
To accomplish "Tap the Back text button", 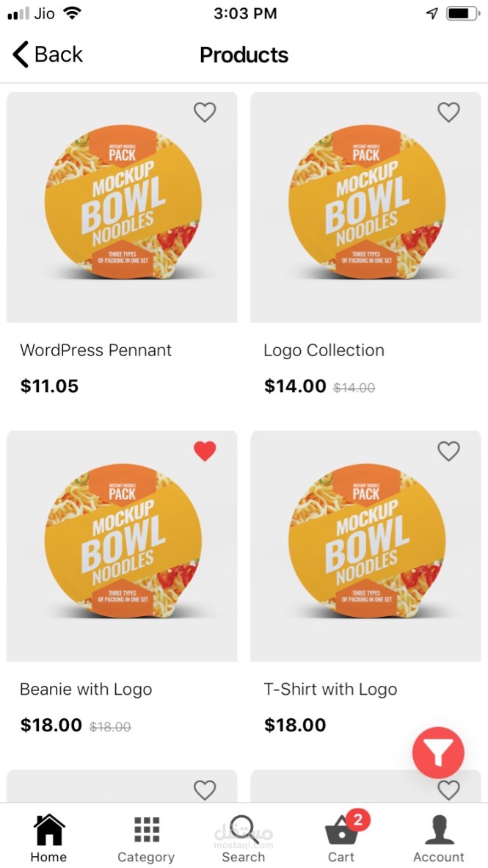I will (59, 54).
